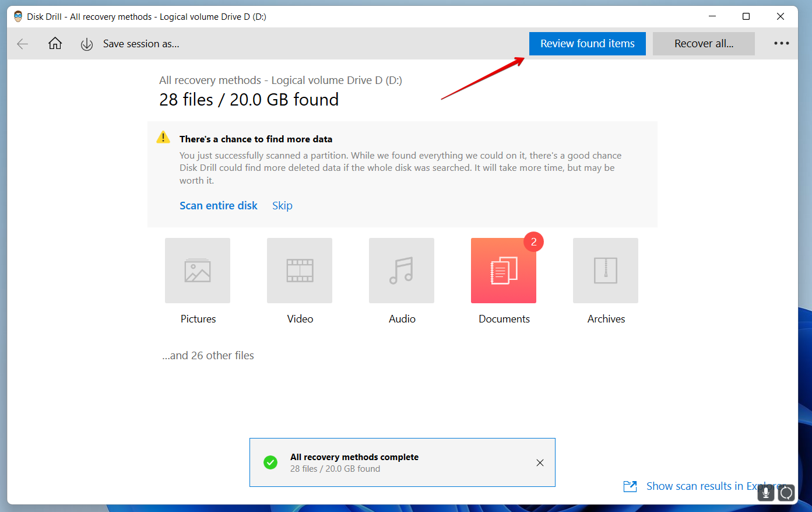Viewport: 812px width, 512px height.
Task: Click the save session download icon
Action: [x=87, y=44]
